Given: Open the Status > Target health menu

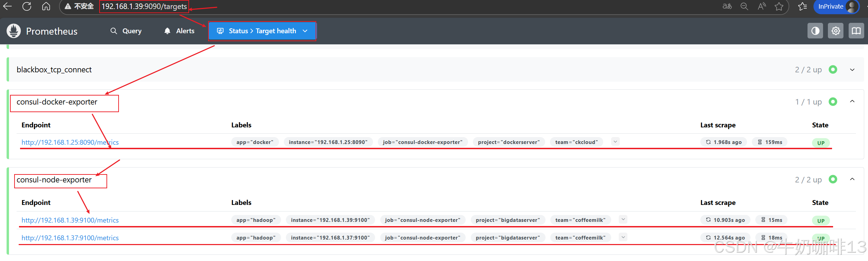Looking at the screenshot, I should [262, 31].
